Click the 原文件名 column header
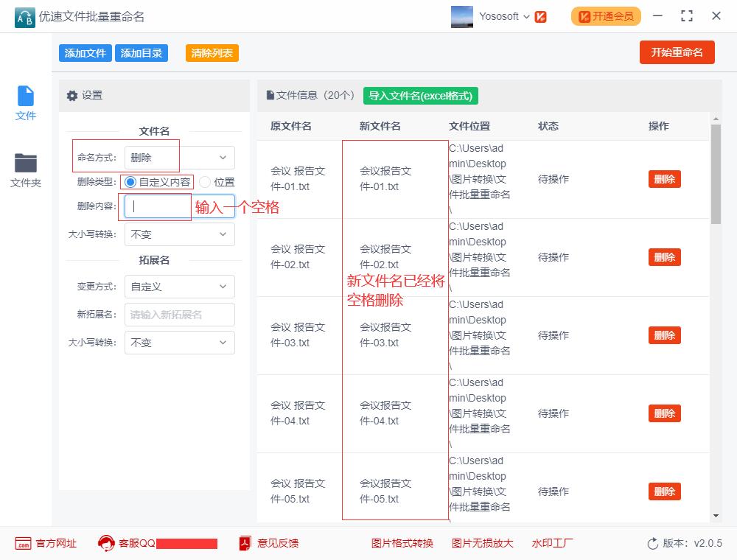Image resolution: width=737 pixels, height=560 pixels. [291, 126]
